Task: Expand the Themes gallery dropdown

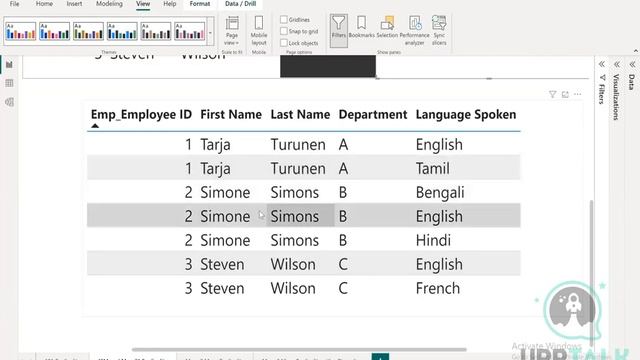Action: tap(211, 33)
